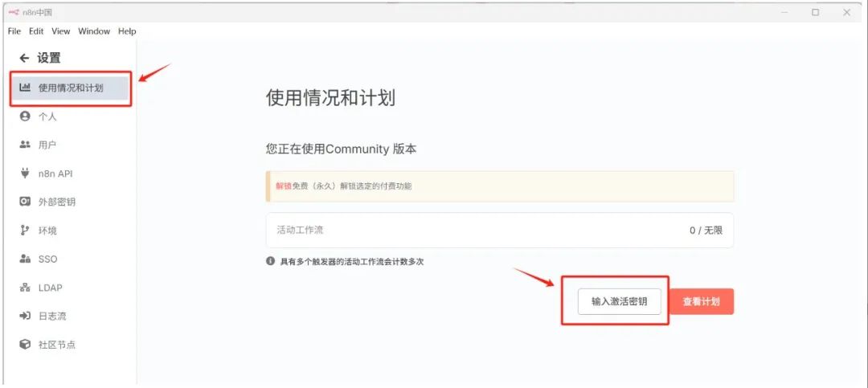Open the Help menu

(x=127, y=31)
